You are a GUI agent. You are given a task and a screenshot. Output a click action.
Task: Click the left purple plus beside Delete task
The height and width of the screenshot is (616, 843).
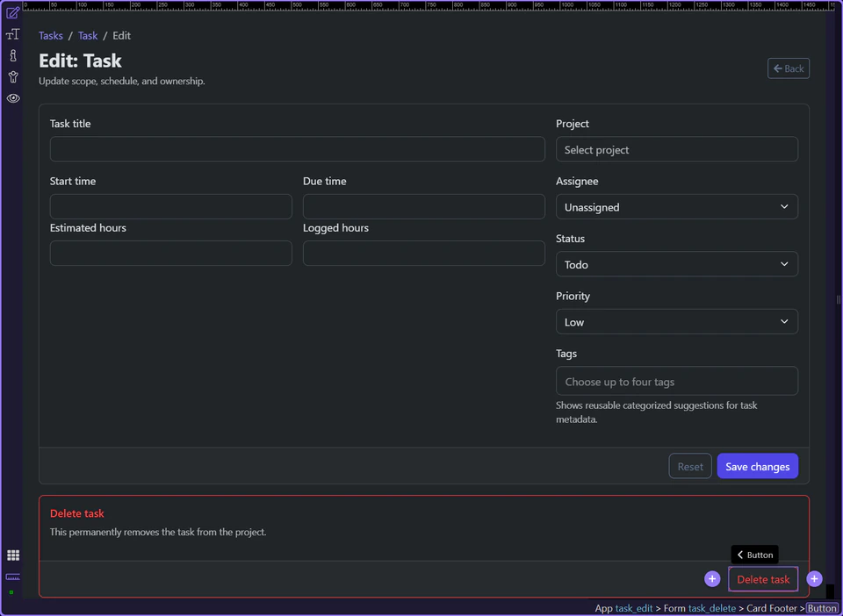pyautogui.click(x=712, y=578)
